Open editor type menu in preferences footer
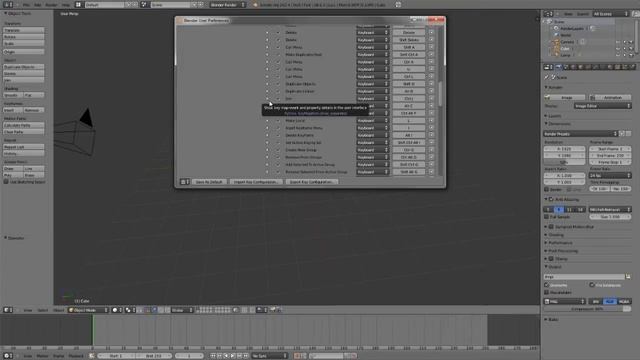The image size is (640, 360). tap(184, 182)
